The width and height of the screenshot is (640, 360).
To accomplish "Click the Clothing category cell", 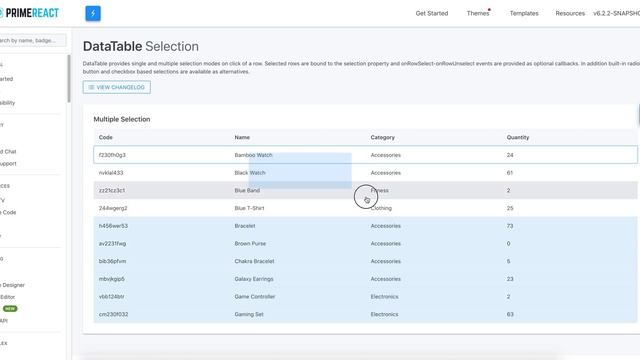I will pyautogui.click(x=381, y=208).
